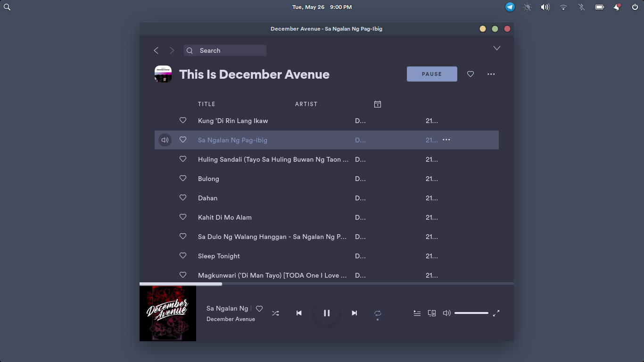
Task: Click the Search input field
Action: [225, 50]
